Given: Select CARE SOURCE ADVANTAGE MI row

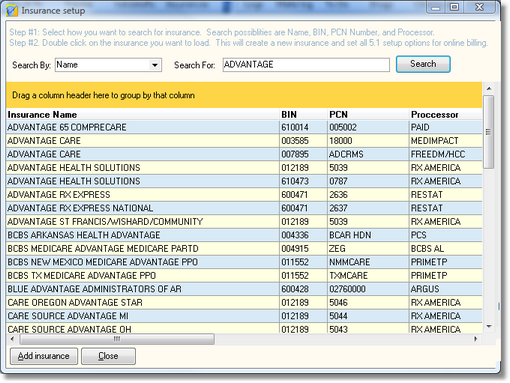Looking at the screenshot, I should 244,316.
